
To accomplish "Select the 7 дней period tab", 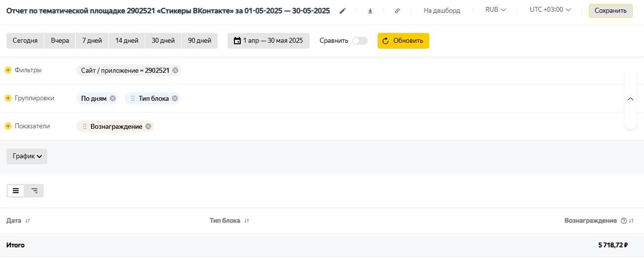I will [x=92, y=41].
